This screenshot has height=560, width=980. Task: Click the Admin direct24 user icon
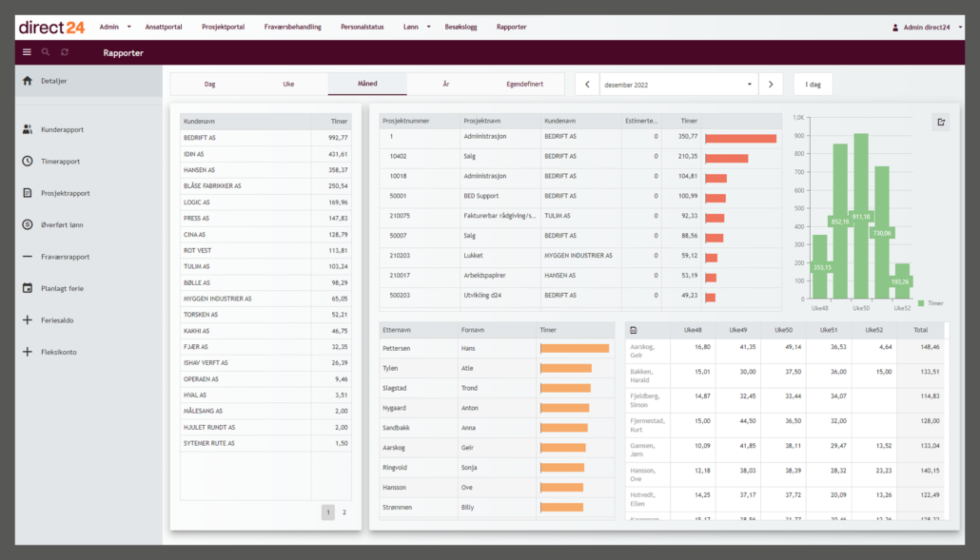coord(895,28)
